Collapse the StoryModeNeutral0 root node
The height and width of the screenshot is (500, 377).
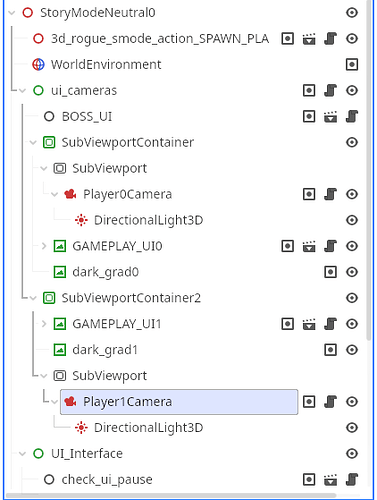pos(12,13)
